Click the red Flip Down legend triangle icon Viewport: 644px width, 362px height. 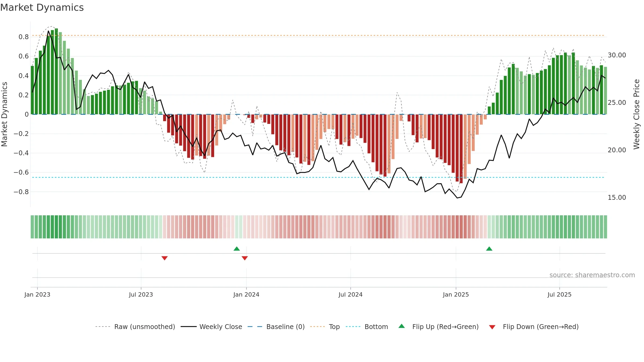click(x=492, y=327)
